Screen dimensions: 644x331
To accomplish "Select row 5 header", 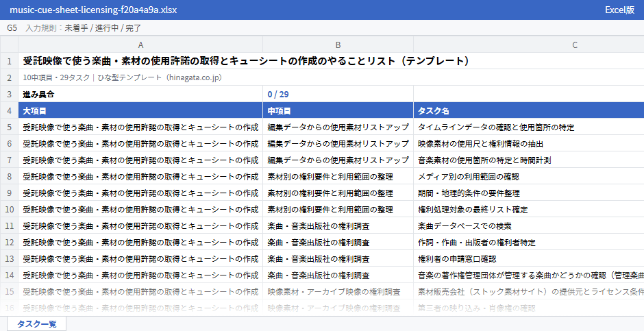I will (x=9, y=127).
